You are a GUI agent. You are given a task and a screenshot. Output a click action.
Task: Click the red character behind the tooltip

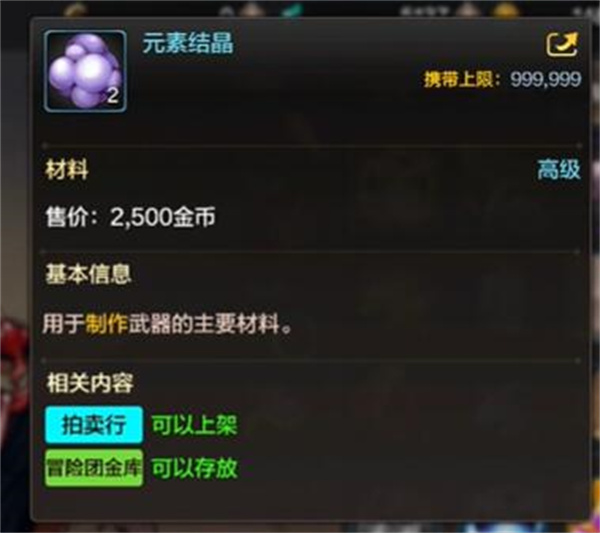point(15,367)
